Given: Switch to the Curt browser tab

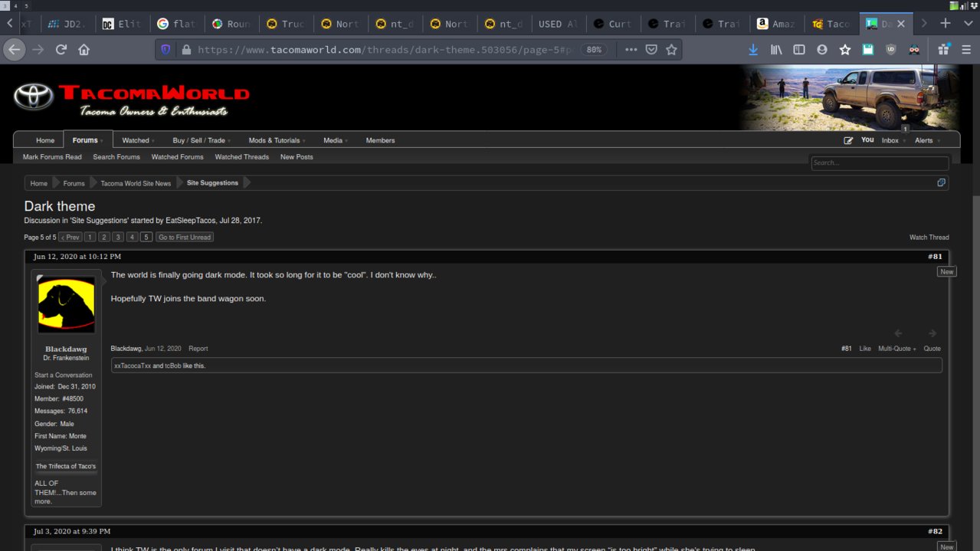Looking at the screenshot, I should click(612, 24).
